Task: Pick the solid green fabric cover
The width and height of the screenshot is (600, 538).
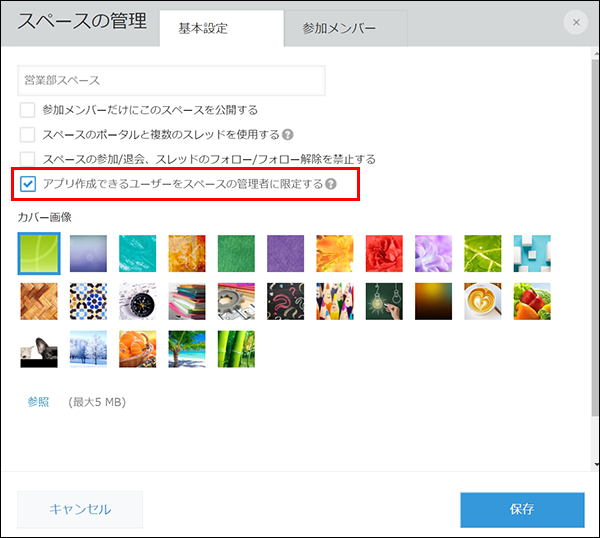Action: coord(236,253)
